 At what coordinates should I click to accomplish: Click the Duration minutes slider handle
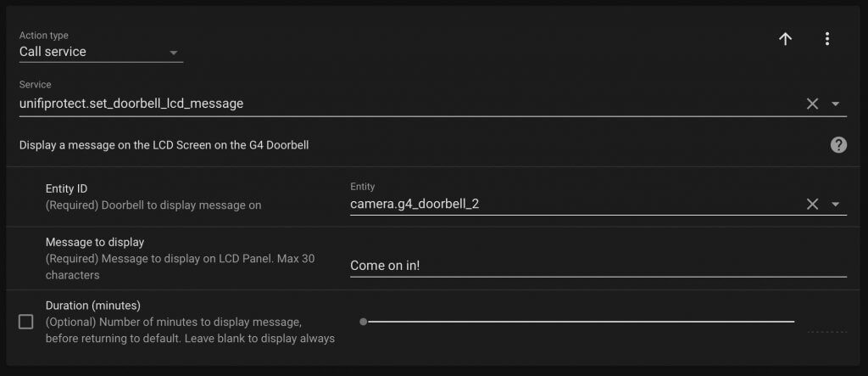pos(363,322)
